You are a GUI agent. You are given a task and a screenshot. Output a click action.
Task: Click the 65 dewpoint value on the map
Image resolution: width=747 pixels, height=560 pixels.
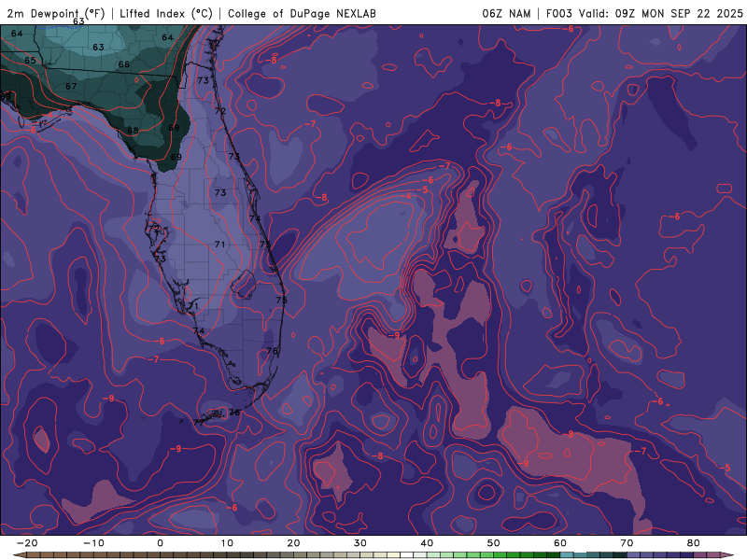[x=30, y=61]
